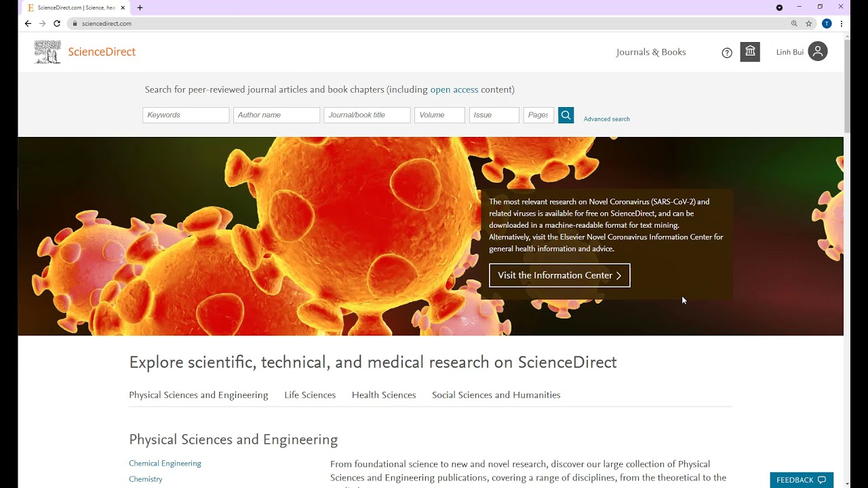This screenshot has height=488, width=868.
Task: Click the Journal/book title field
Action: point(367,115)
